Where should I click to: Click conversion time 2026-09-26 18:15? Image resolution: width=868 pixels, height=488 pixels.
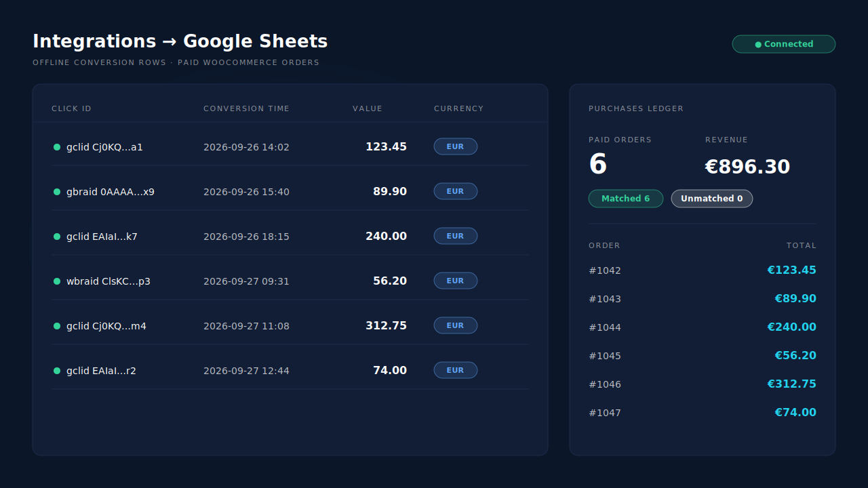[246, 237]
